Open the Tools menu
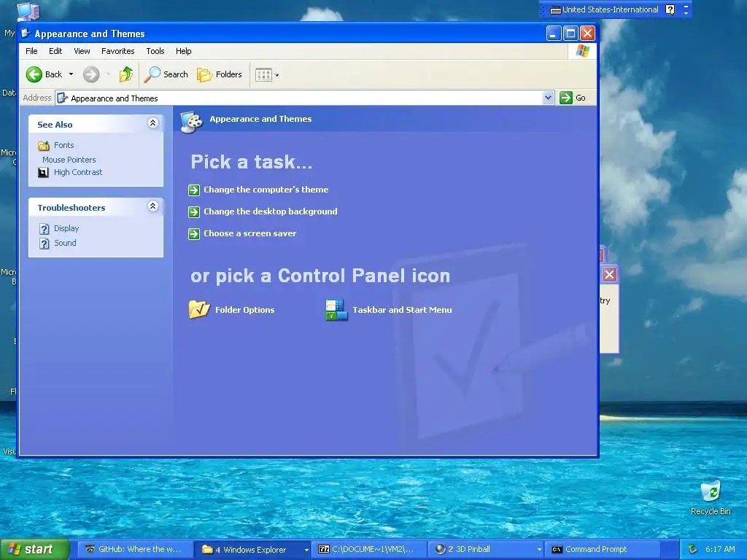 155,51
